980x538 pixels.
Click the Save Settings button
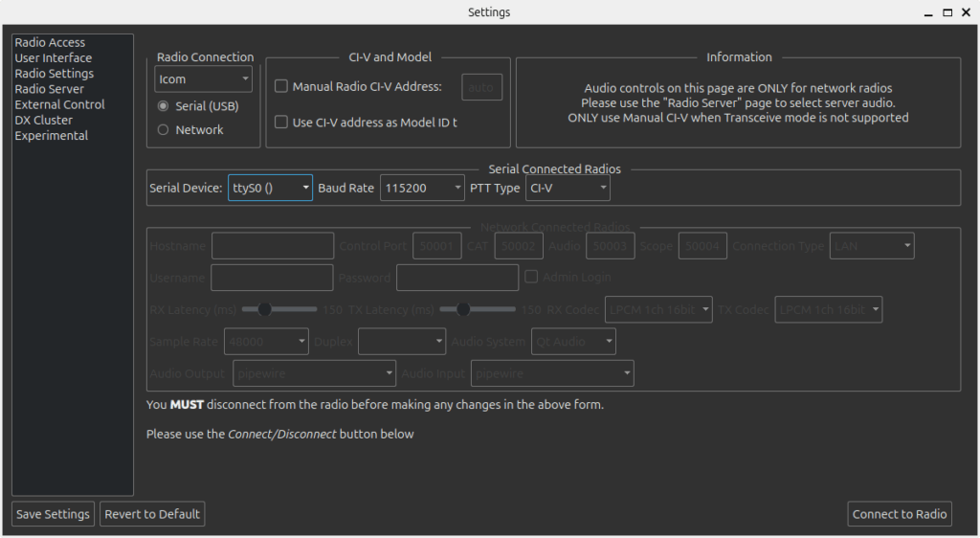click(54, 514)
